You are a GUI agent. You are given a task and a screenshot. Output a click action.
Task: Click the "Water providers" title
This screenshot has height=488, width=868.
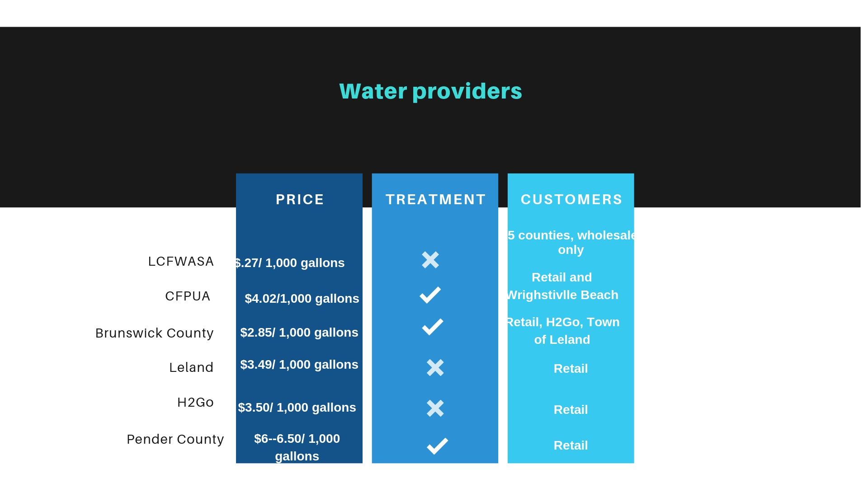click(430, 91)
